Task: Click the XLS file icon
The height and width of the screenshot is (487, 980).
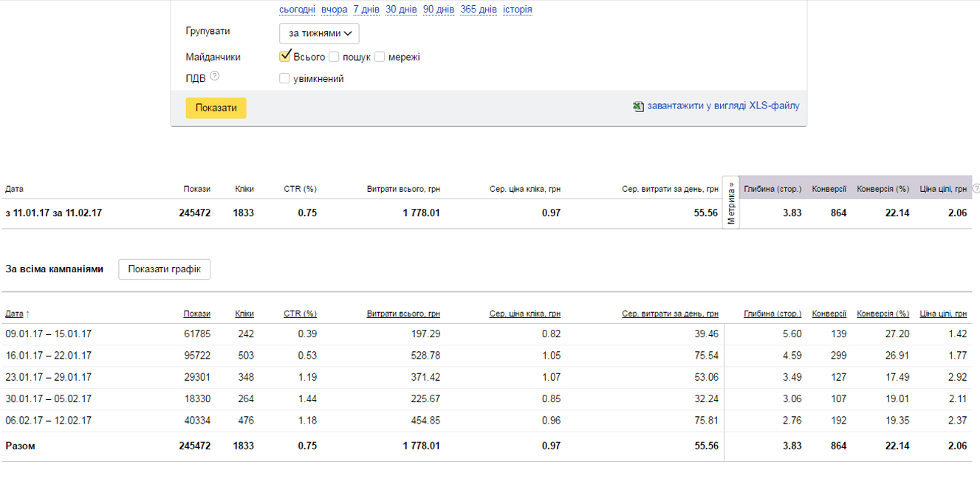Action: [639, 106]
